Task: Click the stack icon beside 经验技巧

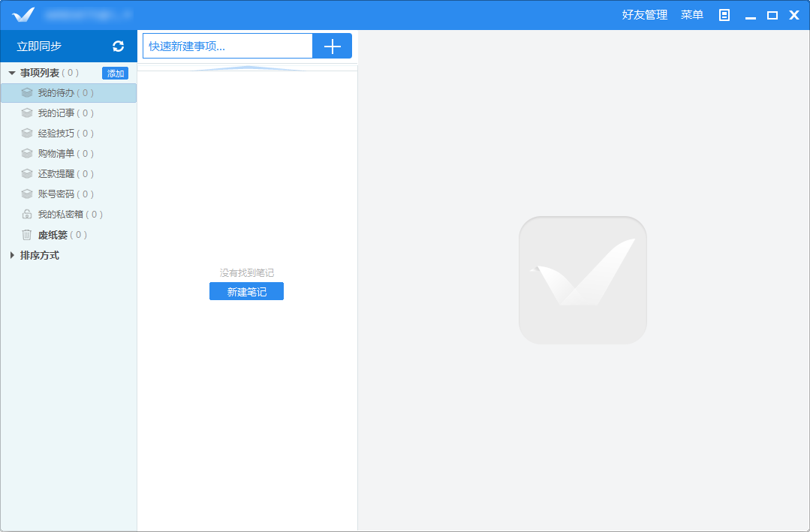Action: tap(27, 134)
